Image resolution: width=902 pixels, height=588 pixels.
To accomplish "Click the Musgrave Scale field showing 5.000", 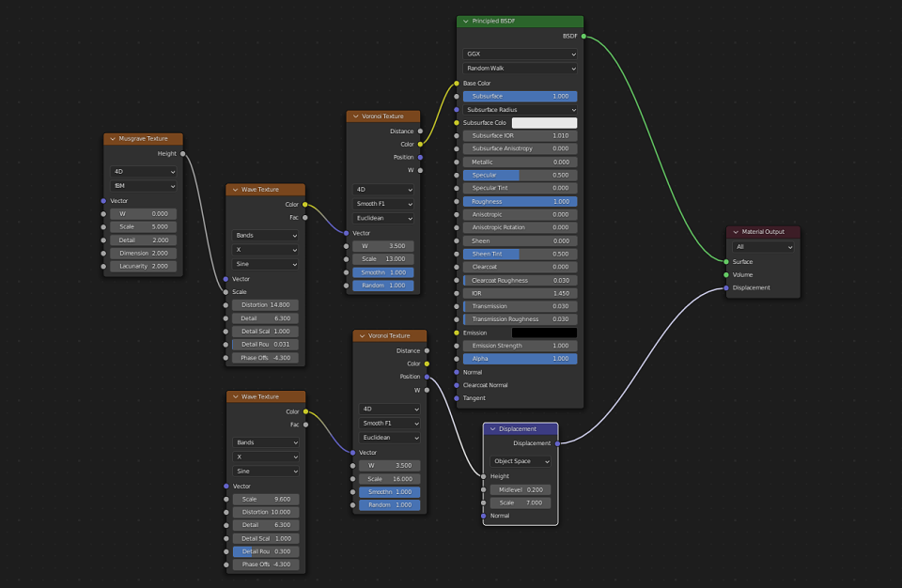I will pos(143,226).
